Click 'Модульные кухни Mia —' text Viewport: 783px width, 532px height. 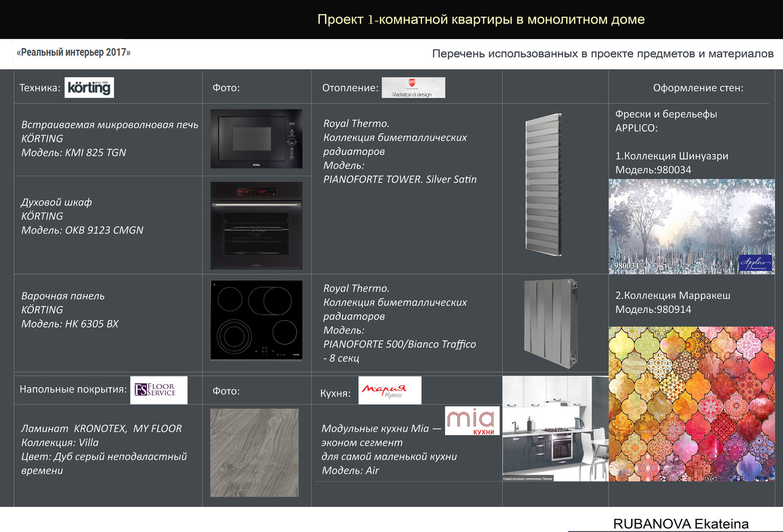click(381, 429)
